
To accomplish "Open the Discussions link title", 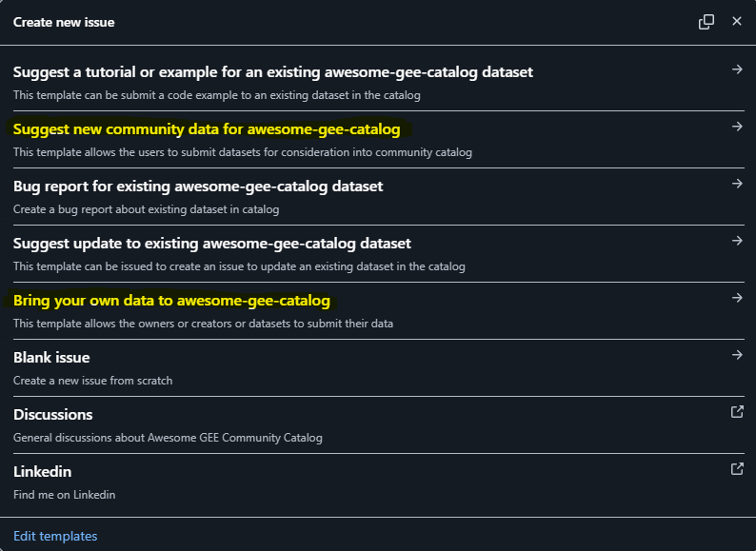I will pos(53,415).
